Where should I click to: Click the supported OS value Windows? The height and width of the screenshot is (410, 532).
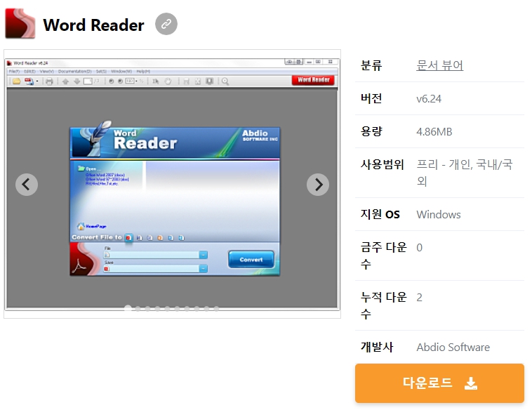439,215
